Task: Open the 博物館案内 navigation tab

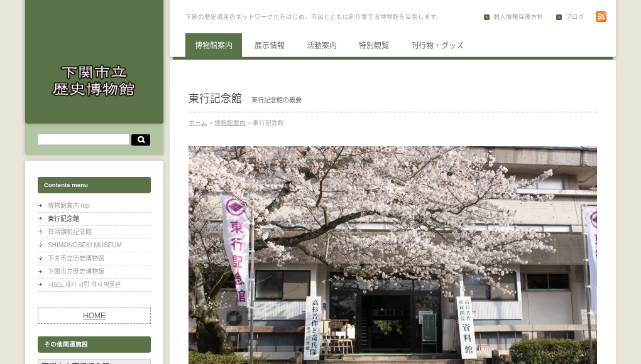Action: coord(213,45)
